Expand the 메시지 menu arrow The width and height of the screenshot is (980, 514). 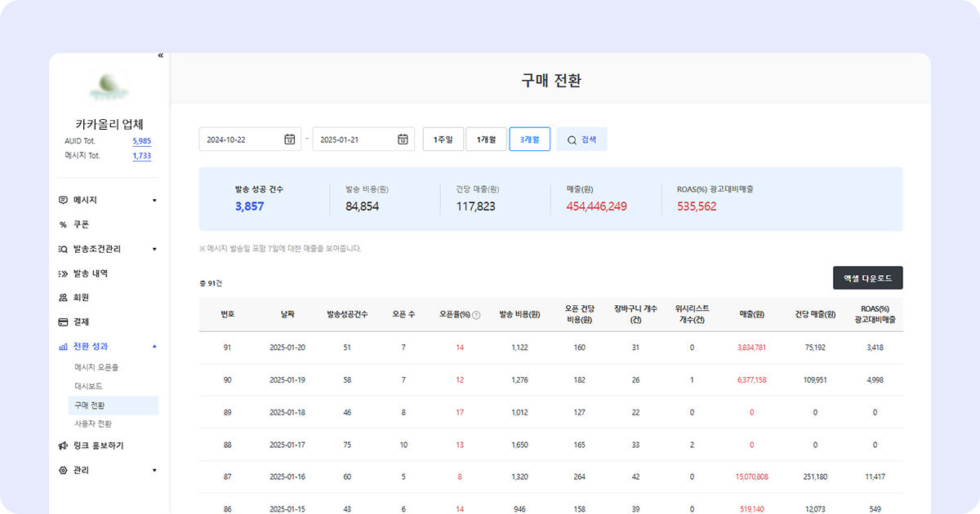pyautogui.click(x=154, y=200)
